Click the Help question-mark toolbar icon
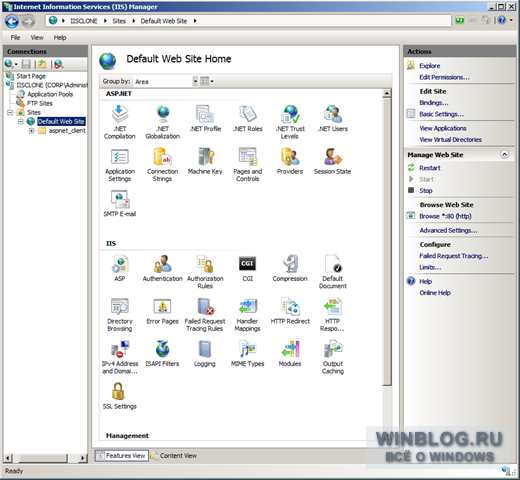The image size is (520, 480). point(501,20)
